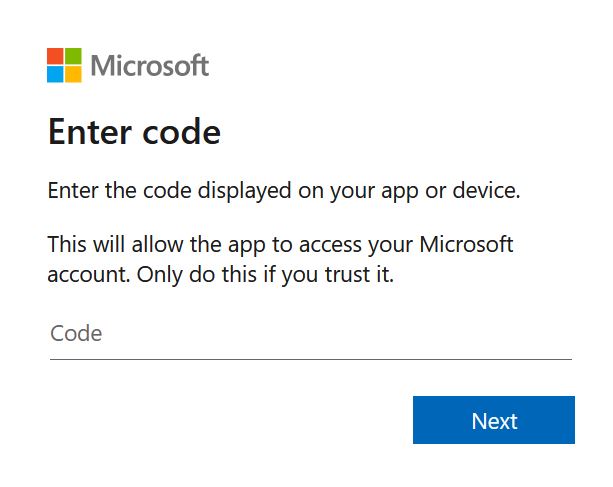The width and height of the screenshot is (613, 487).
Task: Click the "Enter code" heading
Action: coord(134,132)
